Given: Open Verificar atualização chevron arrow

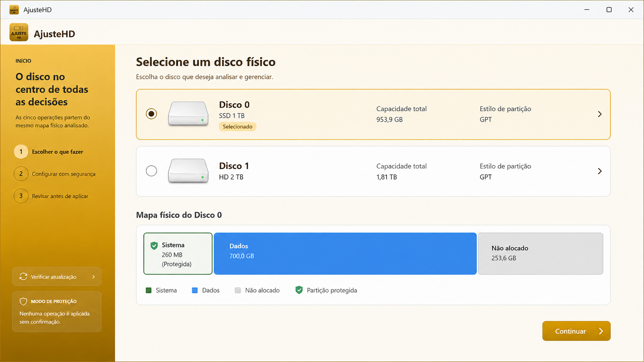Looking at the screenshot, I should click(x=94, y=277).
